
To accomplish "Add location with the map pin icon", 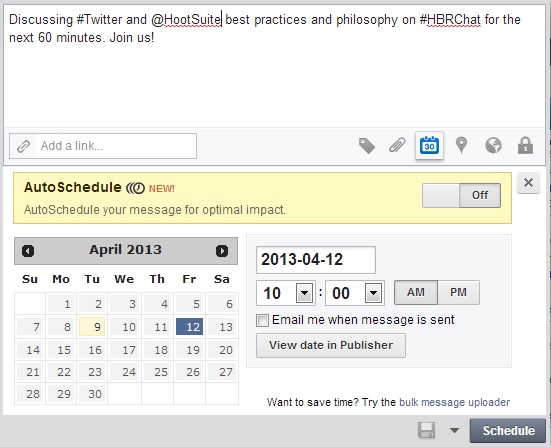I will [x=461, y=145].
